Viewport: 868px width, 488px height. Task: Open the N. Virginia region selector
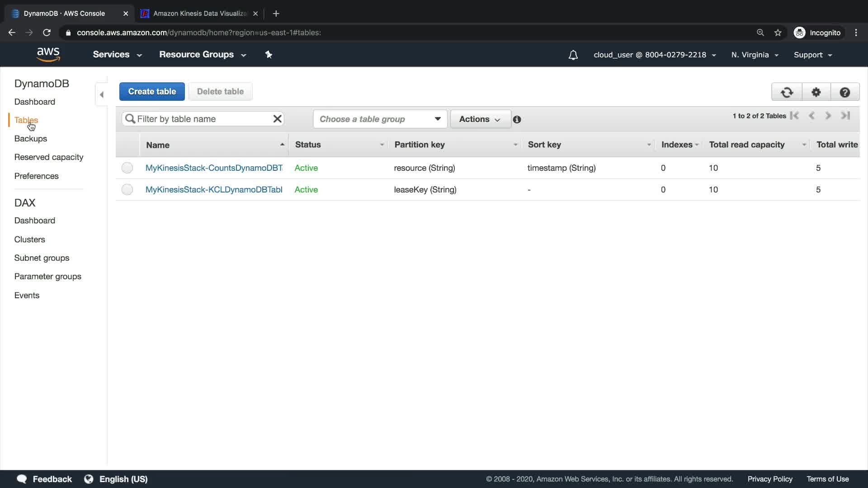(755, 55)
